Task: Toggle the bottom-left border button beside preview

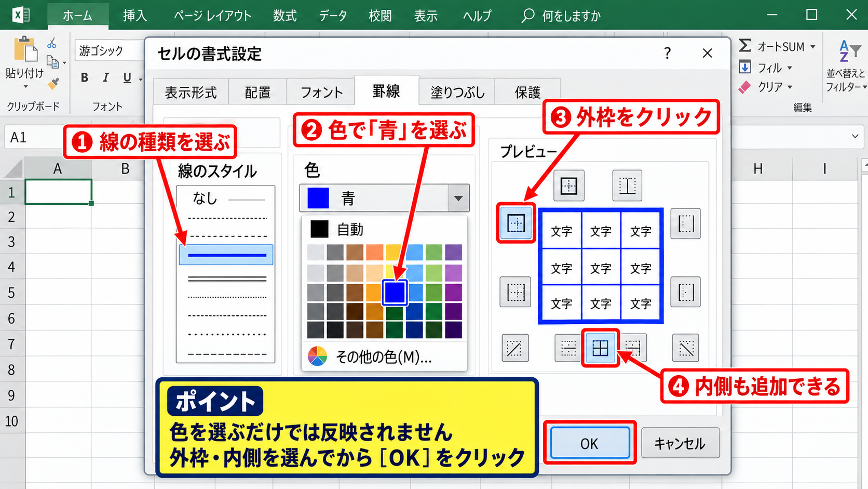Action: [516, 292]
